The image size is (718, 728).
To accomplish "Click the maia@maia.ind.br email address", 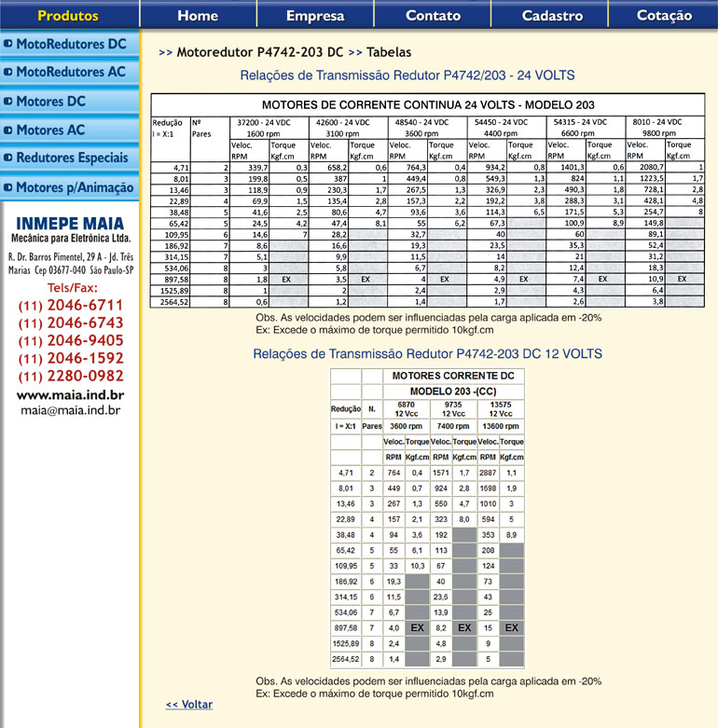I will pyautogui.click(x=71, y=409).
